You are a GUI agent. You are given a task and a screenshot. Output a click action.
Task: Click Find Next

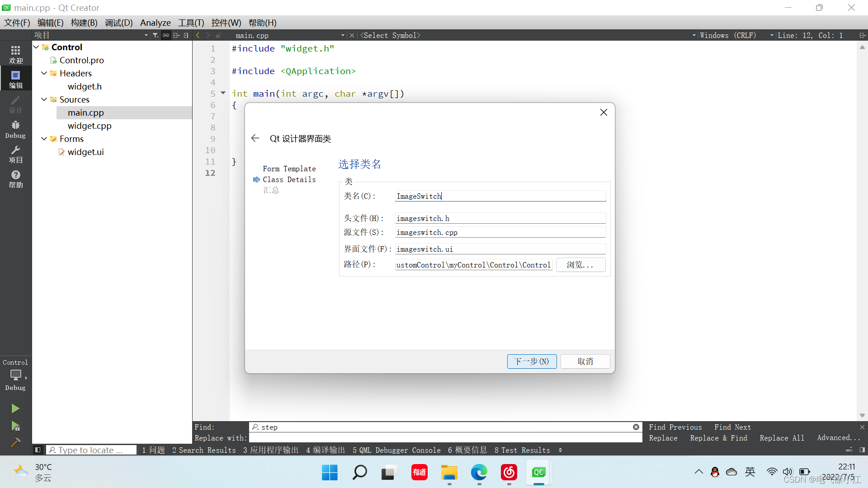(732, 427)
